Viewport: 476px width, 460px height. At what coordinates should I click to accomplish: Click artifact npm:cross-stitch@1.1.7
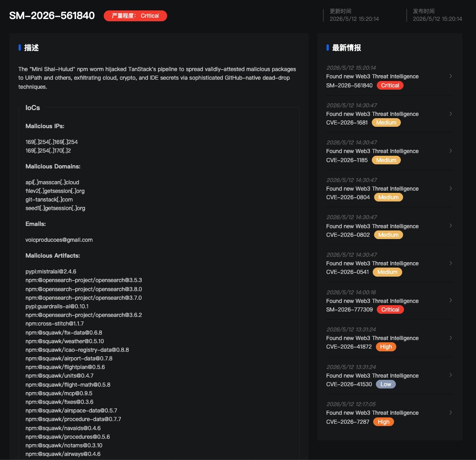click(x=55, y=324)
